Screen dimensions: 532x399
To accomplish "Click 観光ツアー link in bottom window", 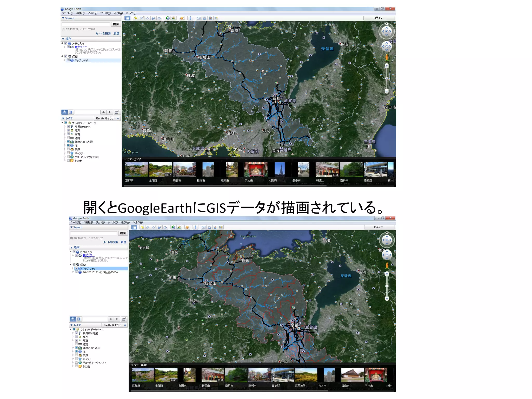I will click(x=89, y=255).
